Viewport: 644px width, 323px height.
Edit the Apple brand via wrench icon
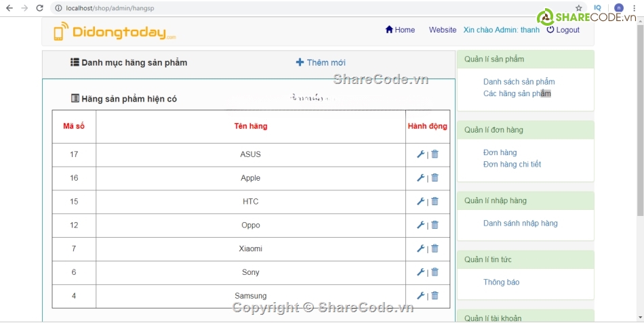pos(420,177)
